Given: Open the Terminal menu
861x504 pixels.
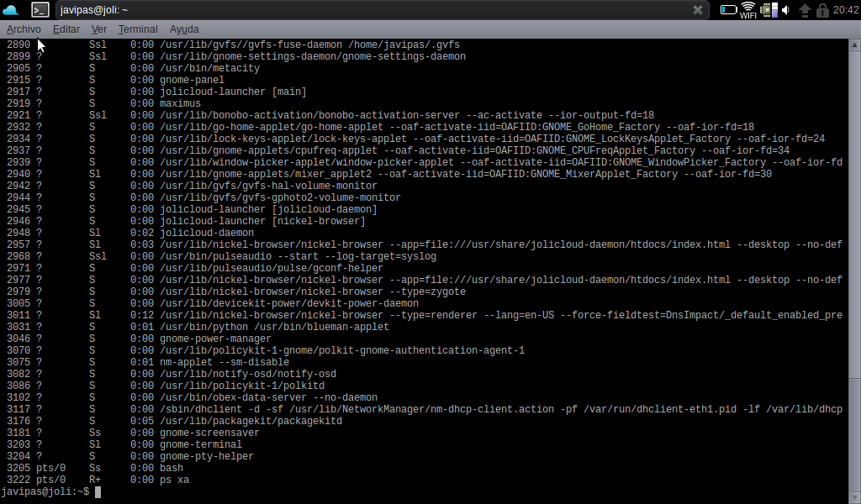Looking at the screenshot, I should point(138,29).
